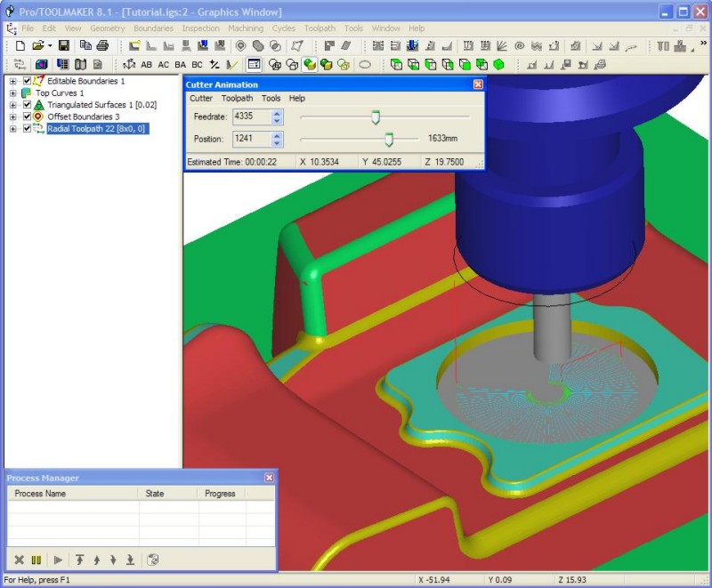712x588 pixels.
Task: Click the Progress column header
Action: pyautogui.click(x=221, y=494)
